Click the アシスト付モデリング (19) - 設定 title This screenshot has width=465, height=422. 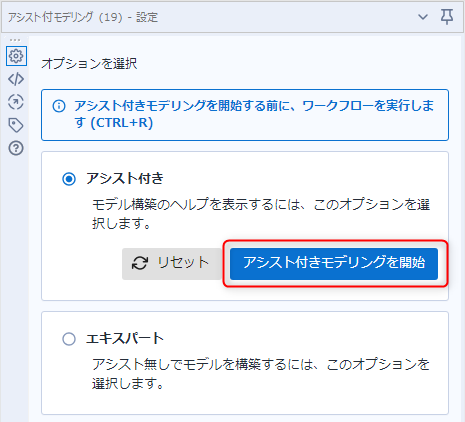(83, 17)
